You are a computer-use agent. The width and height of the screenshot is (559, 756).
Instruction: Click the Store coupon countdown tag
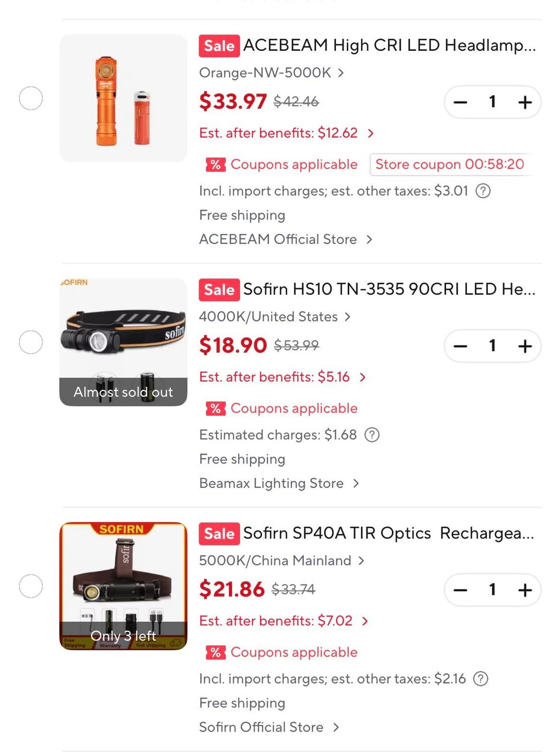pos(449,165)
